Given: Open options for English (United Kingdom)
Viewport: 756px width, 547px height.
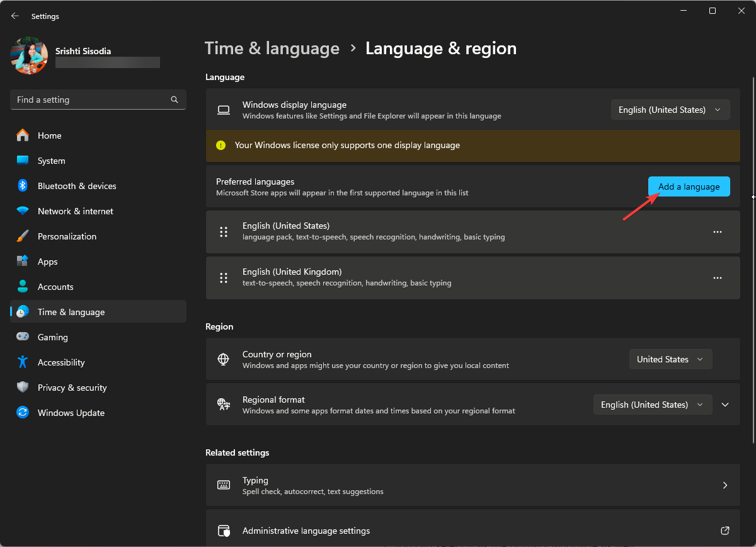Looking at the screenshot, I should click(x=717, y=277).
